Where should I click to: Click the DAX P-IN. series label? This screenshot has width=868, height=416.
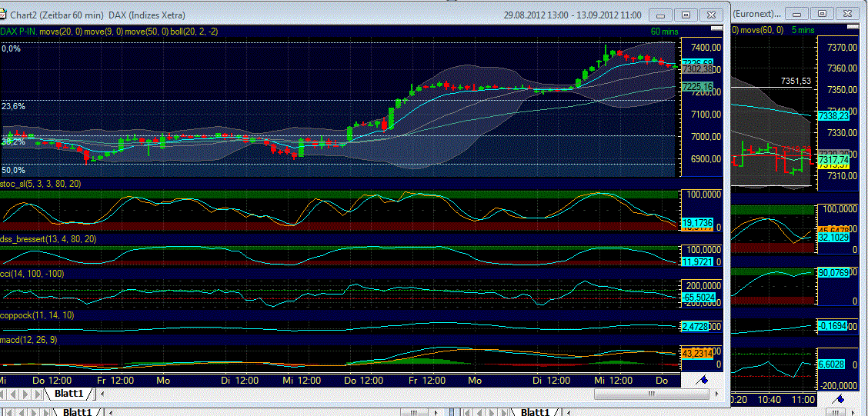click(18, 32)
